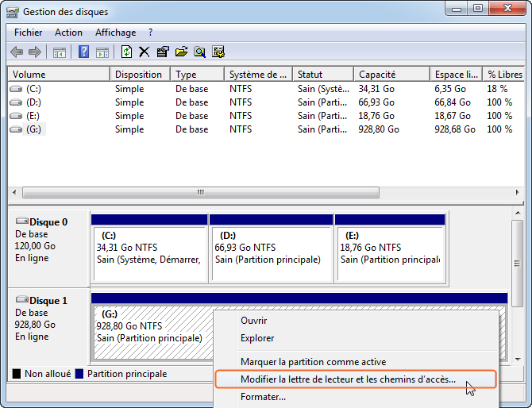Click the Disque 1 label
Image resolution: width=532 pixels, height=408 pixels.
pyautogui.click(x=48, y=301)
